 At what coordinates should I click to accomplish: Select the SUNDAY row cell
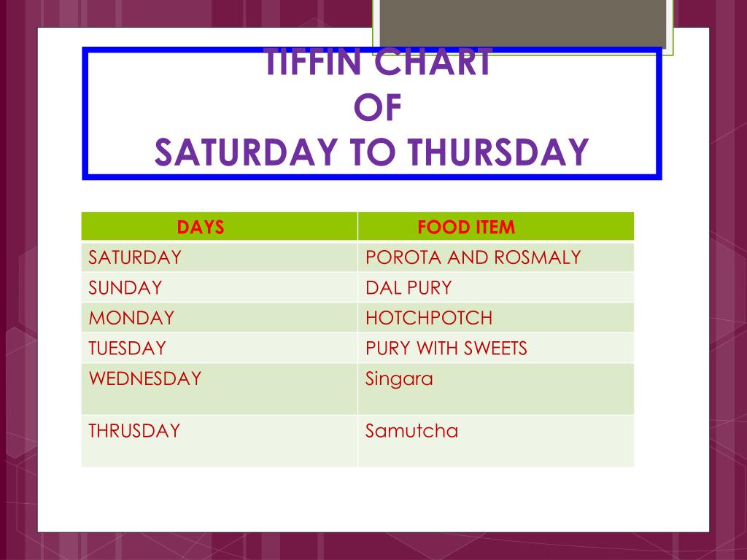click(219, 287)
